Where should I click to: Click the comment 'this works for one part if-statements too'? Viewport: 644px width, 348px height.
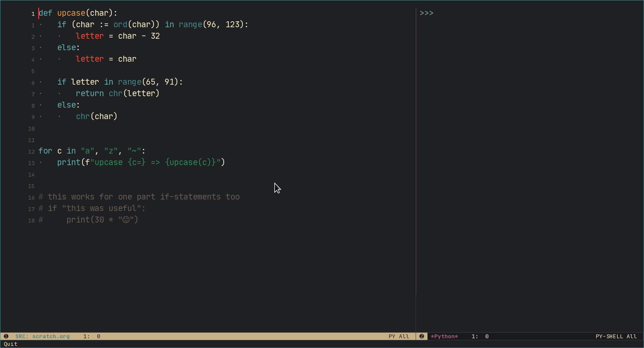click(144, 197)
